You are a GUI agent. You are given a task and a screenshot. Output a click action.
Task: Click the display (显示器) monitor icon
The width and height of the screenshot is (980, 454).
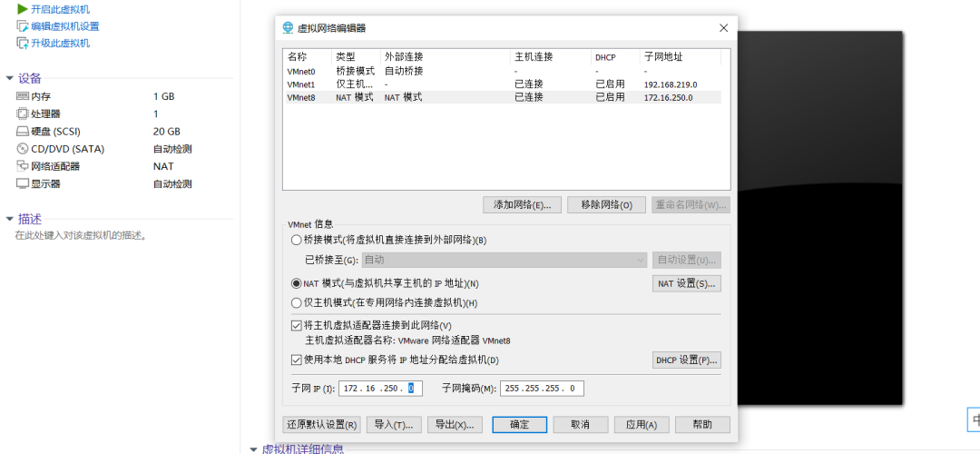(23, 183)
